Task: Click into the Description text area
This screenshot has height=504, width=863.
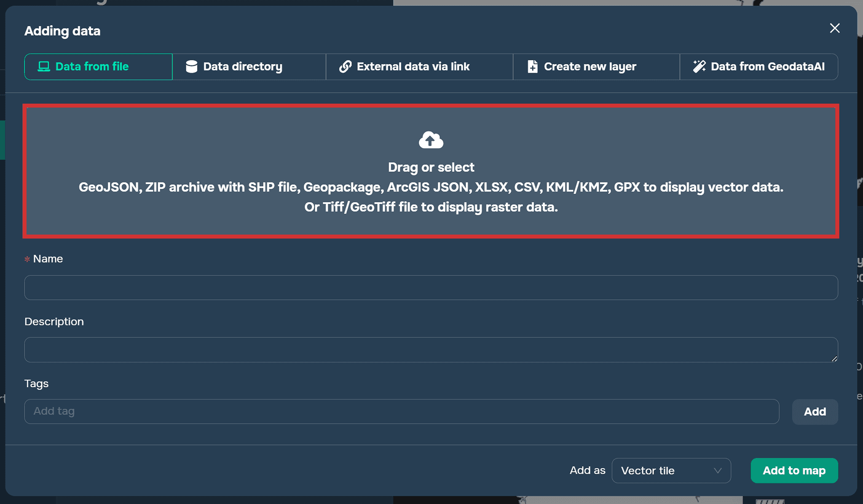Action: click(431, 350)
